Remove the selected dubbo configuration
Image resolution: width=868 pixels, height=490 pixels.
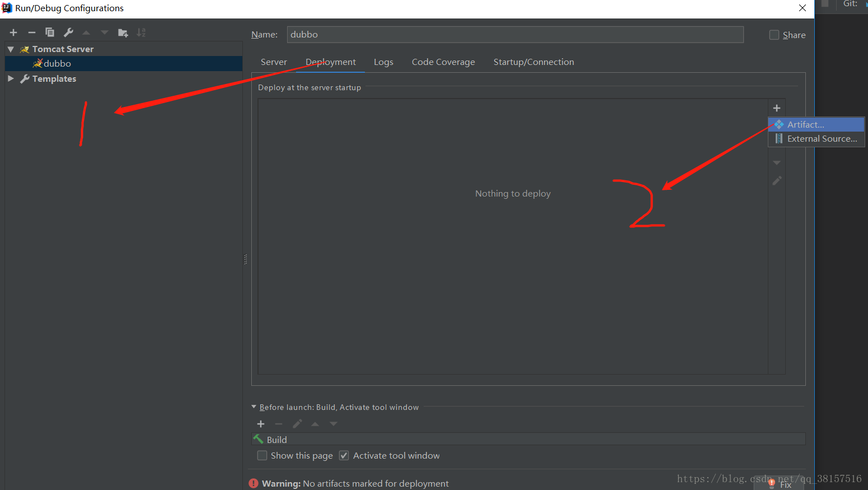pyautogui.click(x=31, y=32)
